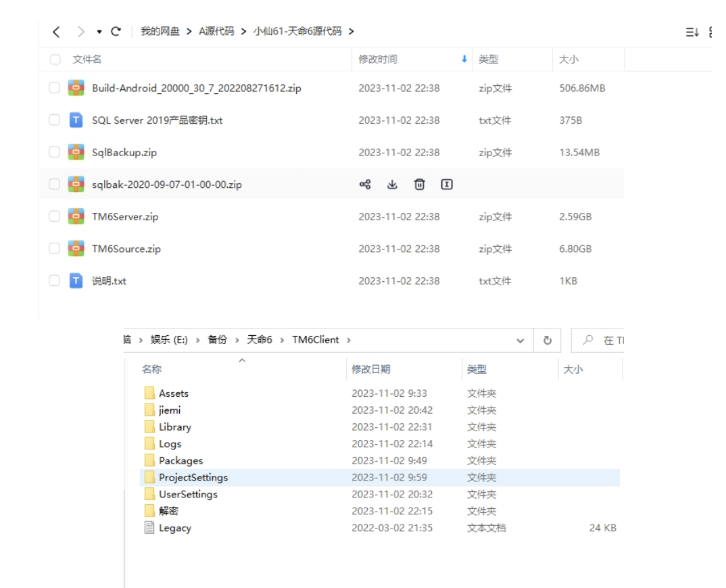Viewport: 726px width, 588px height.
Task: Navigate to 我的网盘 breadcrumb
Action: pos(160,32)
